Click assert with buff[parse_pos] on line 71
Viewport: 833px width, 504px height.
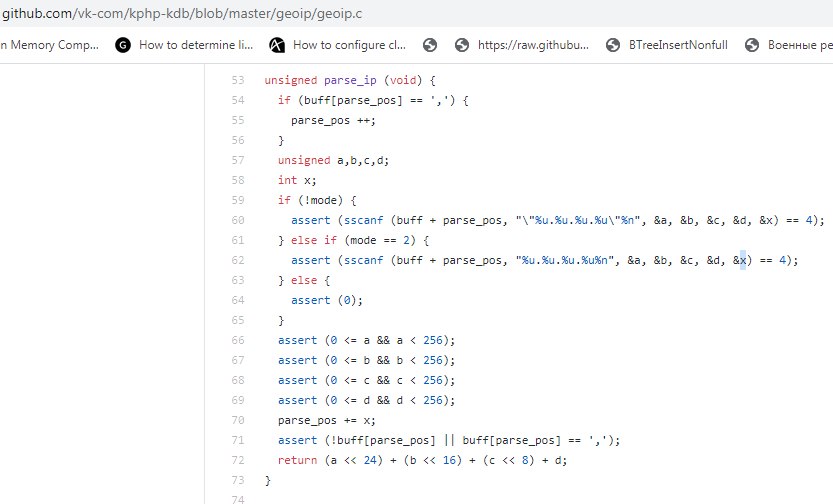[449, 440]
